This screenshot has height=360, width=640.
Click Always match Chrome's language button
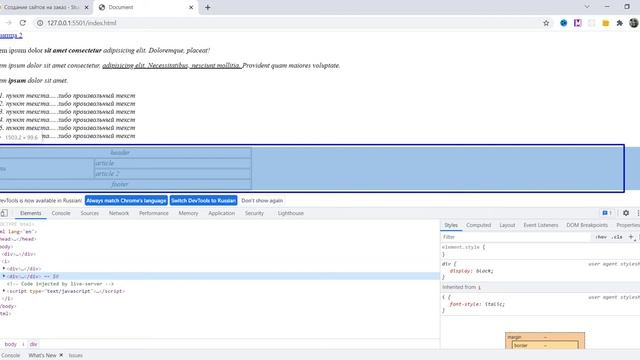tap(126, 200)
